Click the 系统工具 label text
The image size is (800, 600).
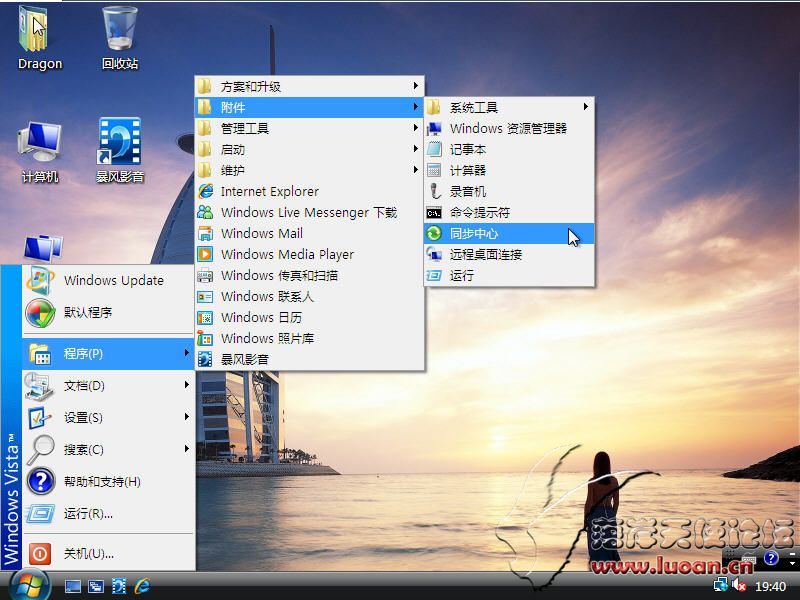tap(473, 108)
